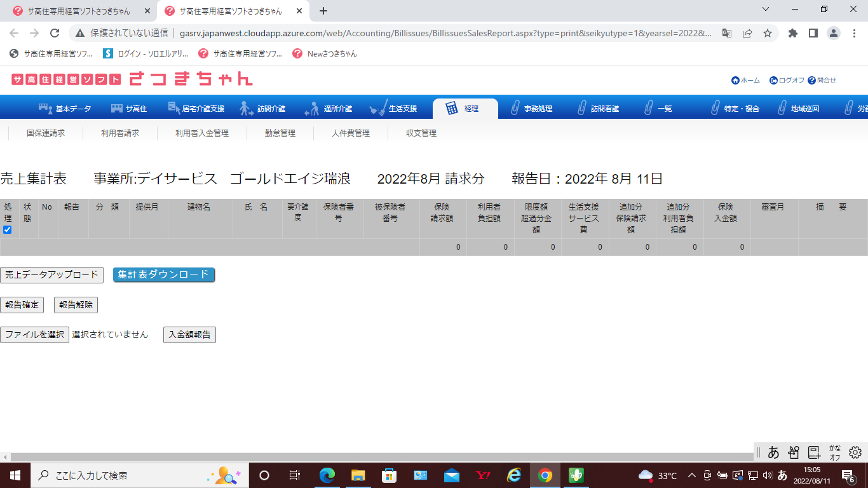
Task: Open Chrome's tab search dropdown arrow
Action: [766, 10]
